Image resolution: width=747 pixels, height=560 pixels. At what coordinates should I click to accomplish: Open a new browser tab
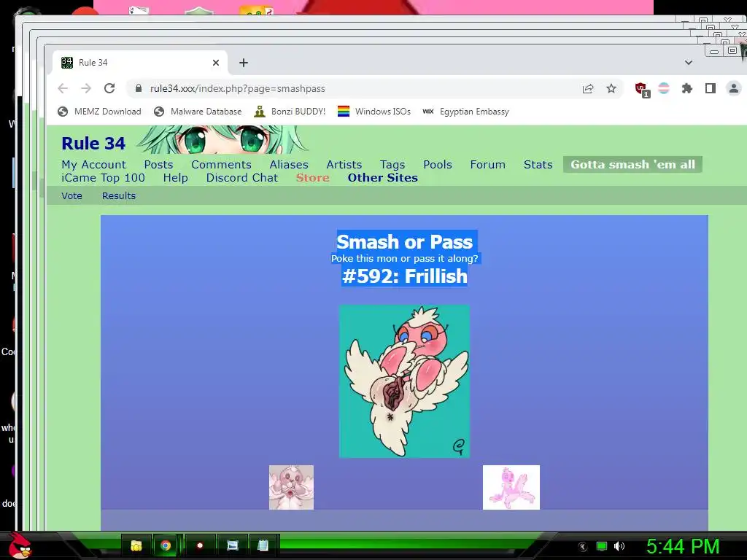click(244, 63)
